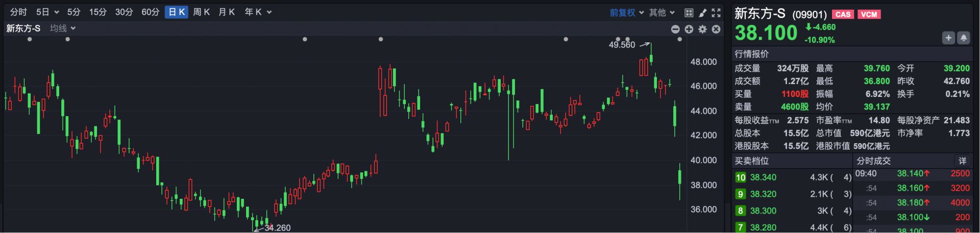Click the 49.560 high price marker

click(622, 45)
